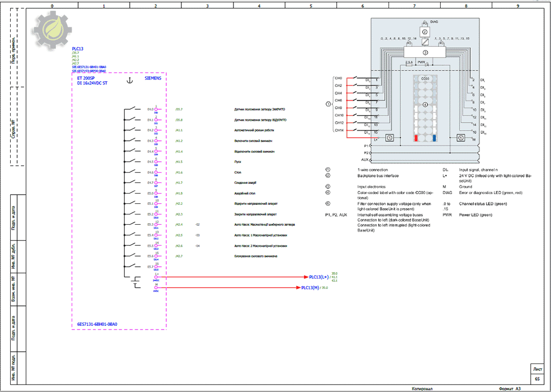The width and height of the screenshot is (551, 392).
Task: Click the 'Блокування силового вимикача' description
Action: (x=256, y=256)
